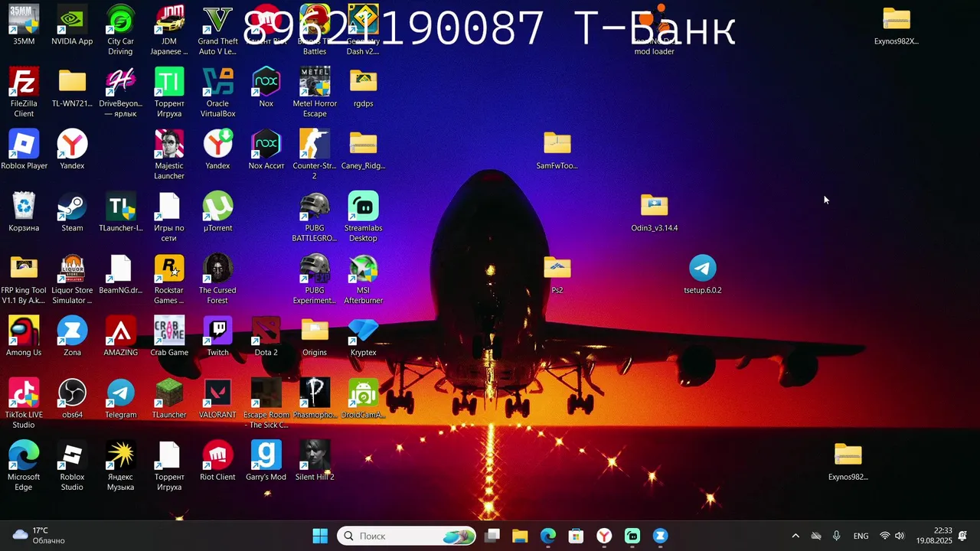Open the Origins folder
This screenshot has width=980, height=551.
pos(315,336)
